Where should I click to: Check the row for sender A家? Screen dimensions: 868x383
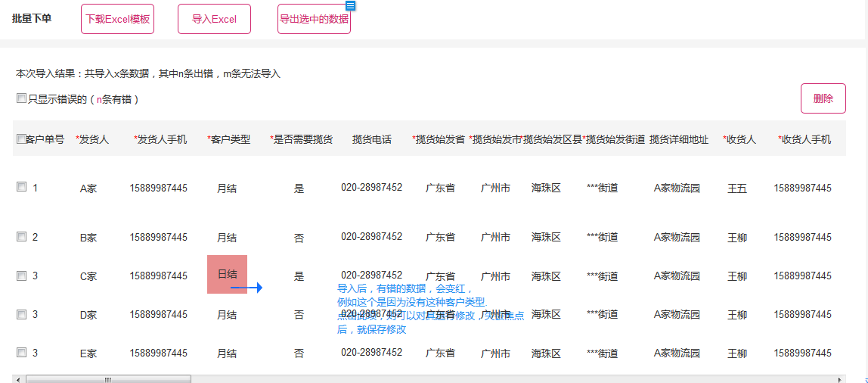tap(21, 187)
